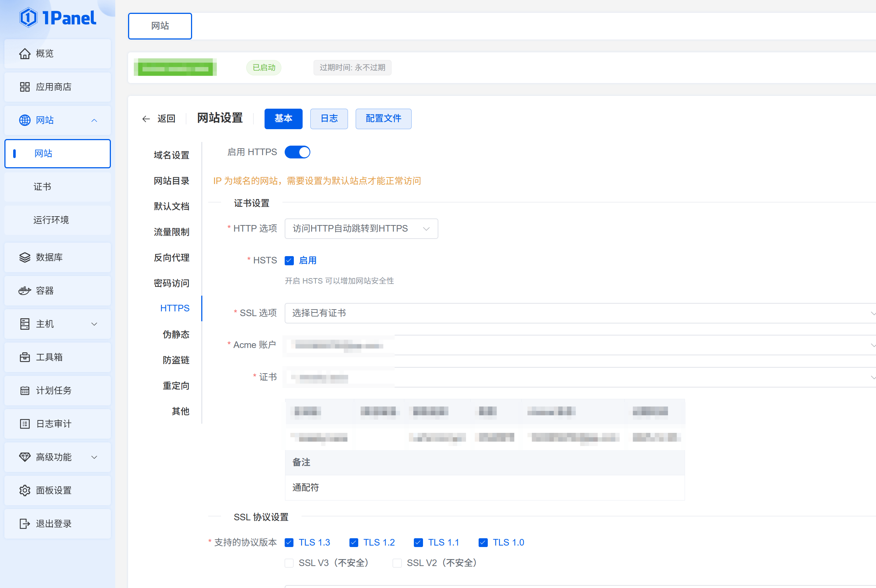Image resolution: width=876 pixels, height=588 pixels.
Task: Open the SSL 选项 dropdown
Action: pos(580,313)
